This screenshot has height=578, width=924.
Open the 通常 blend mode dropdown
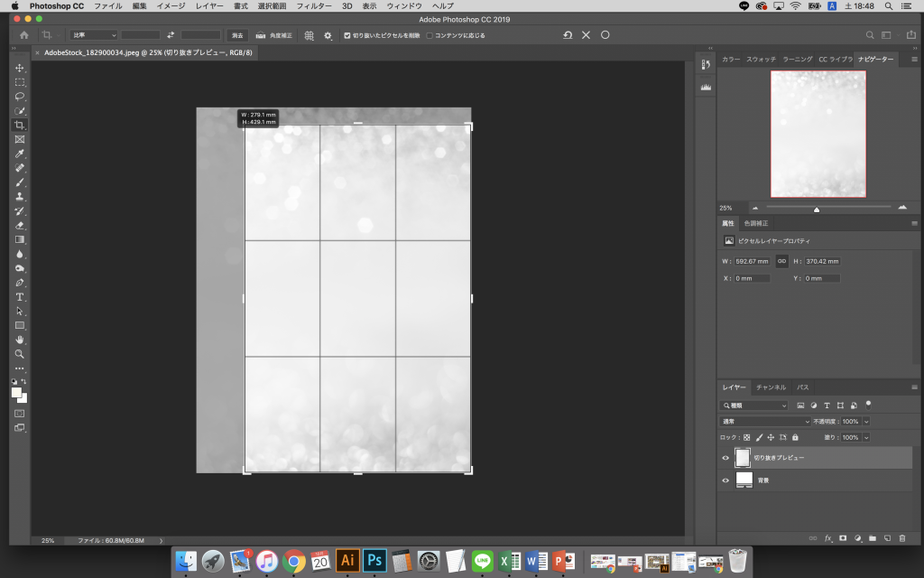765,422
